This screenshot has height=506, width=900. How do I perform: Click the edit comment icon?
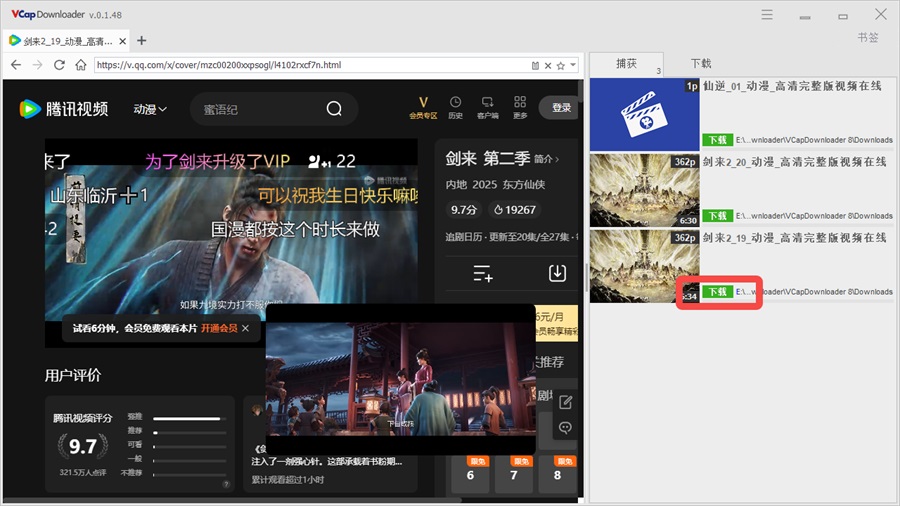[x=565, y=402]
